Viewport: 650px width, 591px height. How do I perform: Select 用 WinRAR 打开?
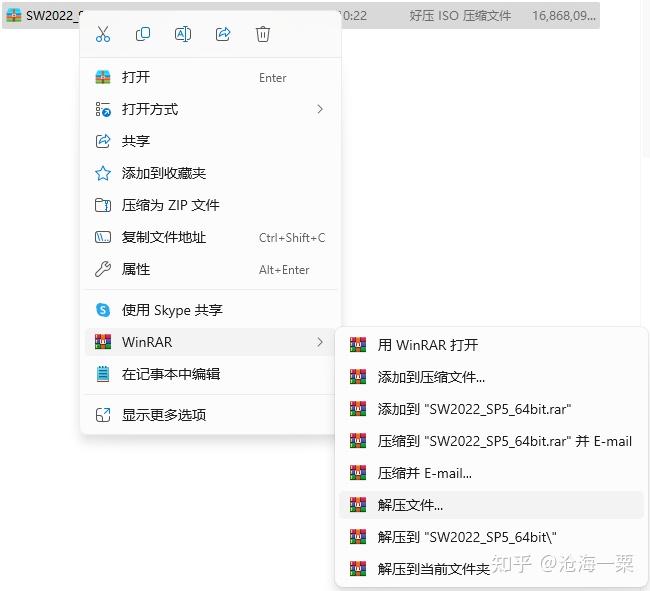pos(491,345)
